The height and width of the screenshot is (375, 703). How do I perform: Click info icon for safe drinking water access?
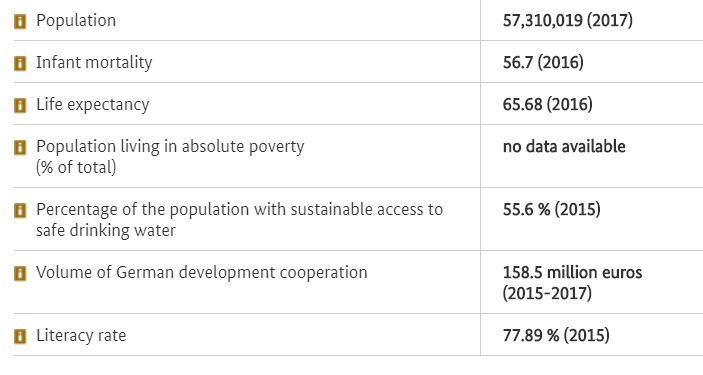[x=20, y=210]
